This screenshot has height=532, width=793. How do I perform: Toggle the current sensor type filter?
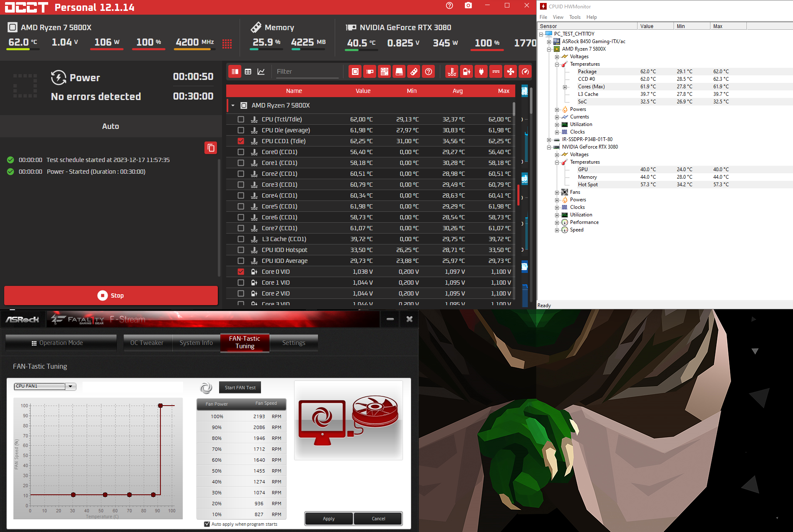496,72
